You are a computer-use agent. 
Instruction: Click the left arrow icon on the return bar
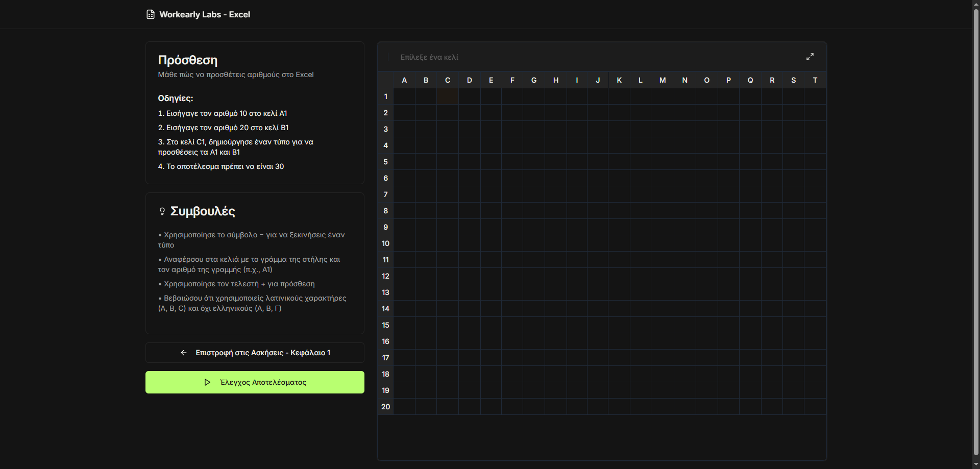183,353
